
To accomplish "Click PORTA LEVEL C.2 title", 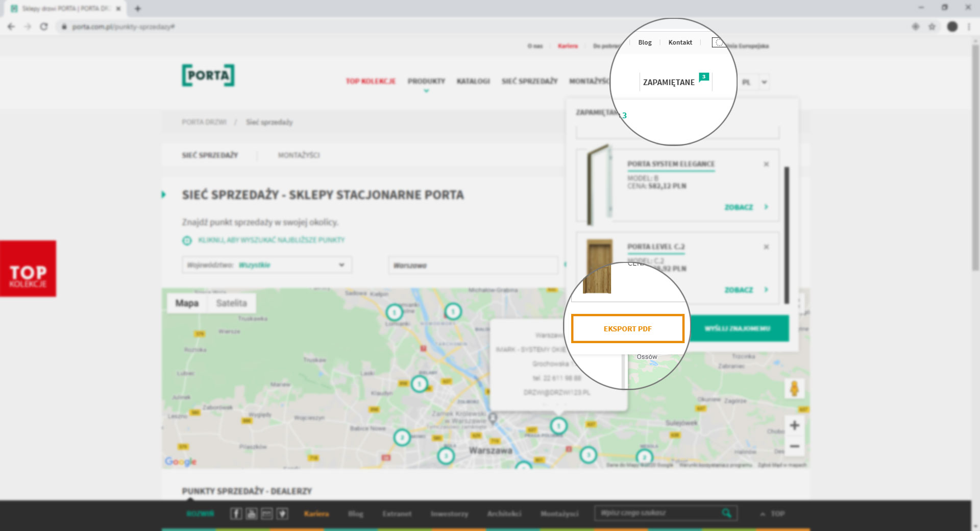I will pos(656,247).
